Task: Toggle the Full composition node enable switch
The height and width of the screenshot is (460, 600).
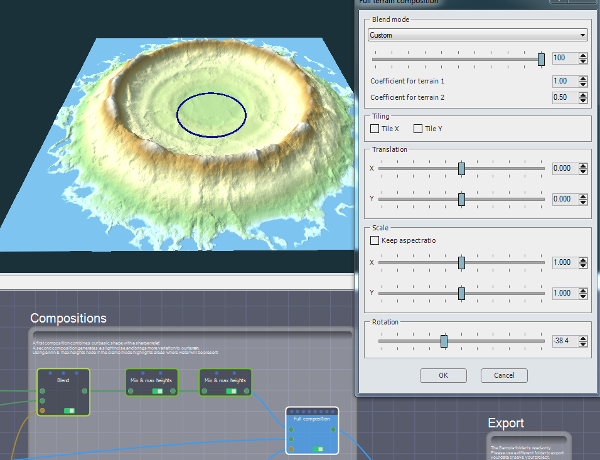Action: [318, 449]
